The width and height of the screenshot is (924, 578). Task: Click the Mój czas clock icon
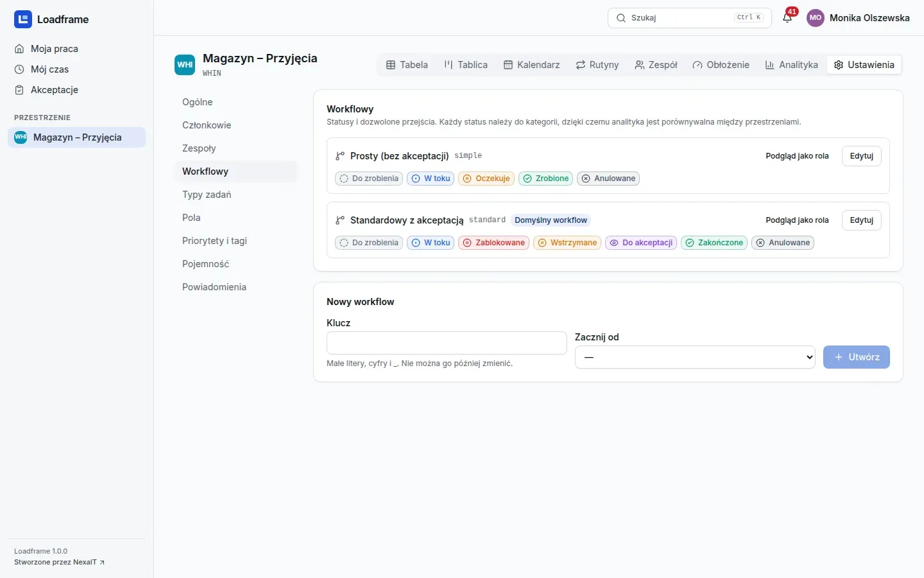(19, 69)
